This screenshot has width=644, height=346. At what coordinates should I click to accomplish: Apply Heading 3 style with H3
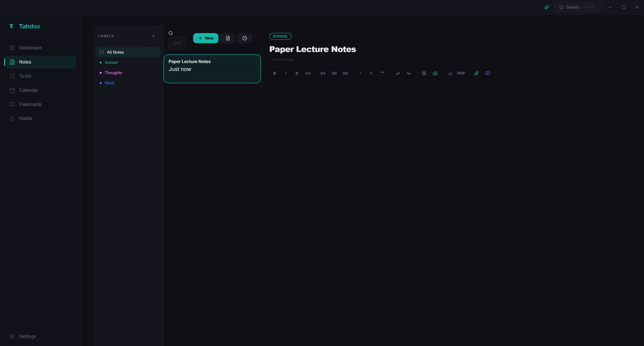tap(345, 73)
